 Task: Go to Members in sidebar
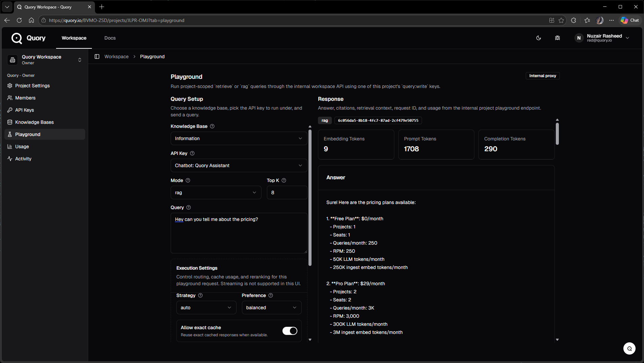tap(45, 98)
